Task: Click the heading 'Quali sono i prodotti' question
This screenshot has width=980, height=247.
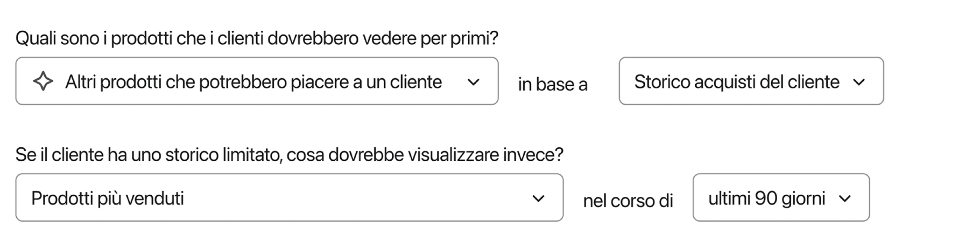Action: 257,38
